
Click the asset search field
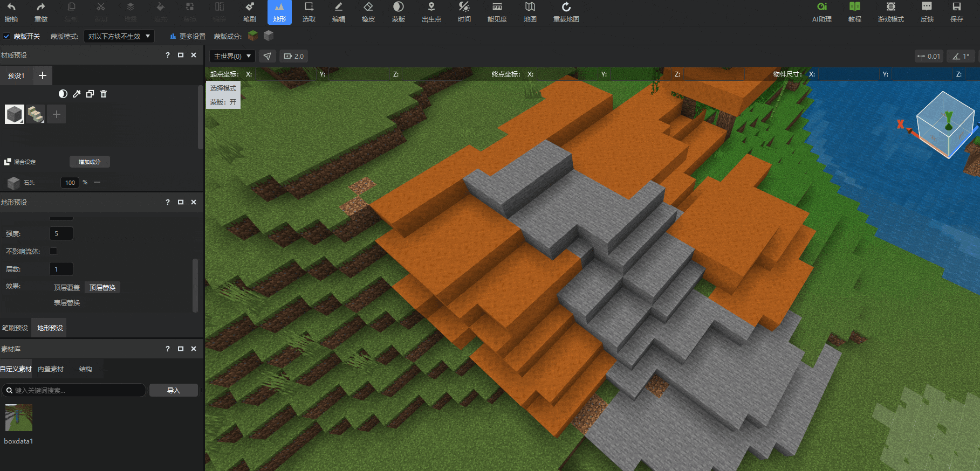pyautogui.click(x=74, y=390)
